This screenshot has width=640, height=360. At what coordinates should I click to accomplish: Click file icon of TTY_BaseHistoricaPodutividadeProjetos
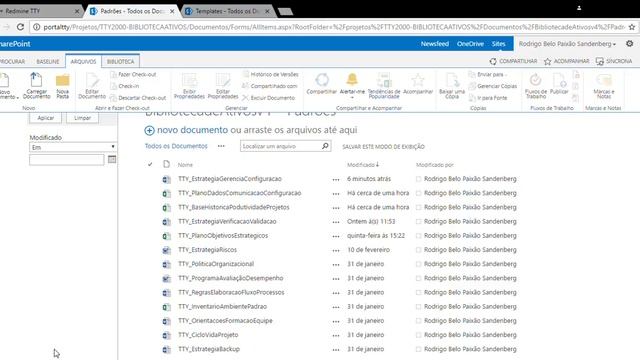[167, 207]
